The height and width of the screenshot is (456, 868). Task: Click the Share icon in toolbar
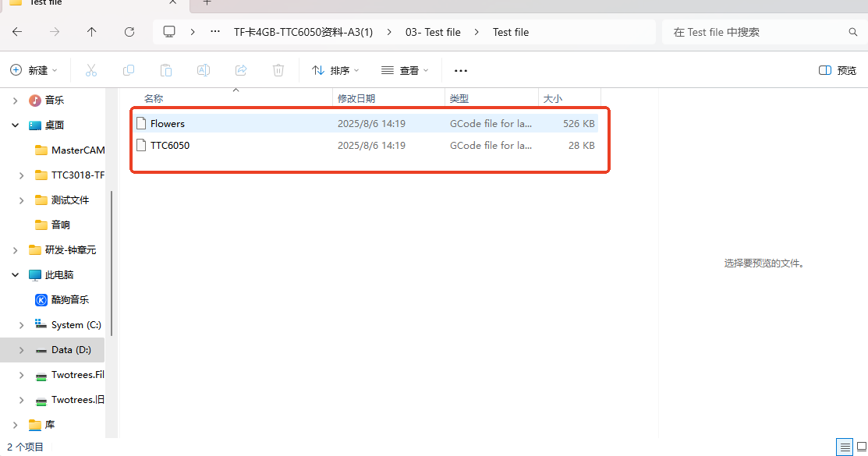[x=241, y=70]
